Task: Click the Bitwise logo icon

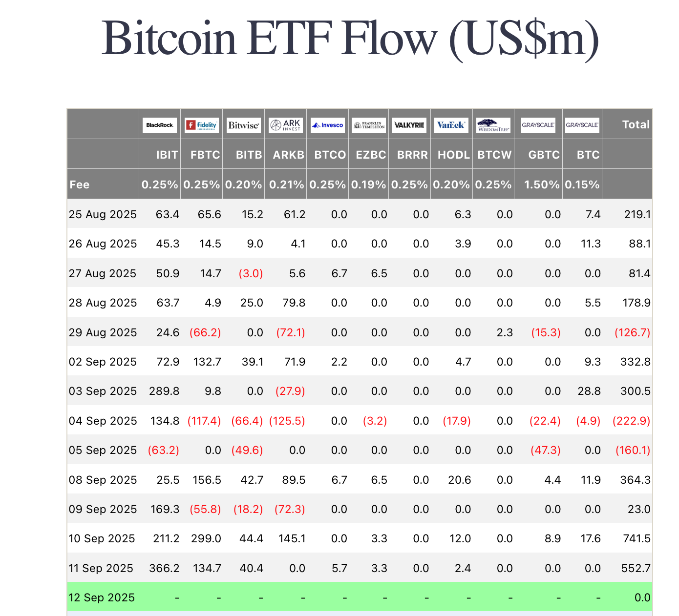Action: click(243, 125)
